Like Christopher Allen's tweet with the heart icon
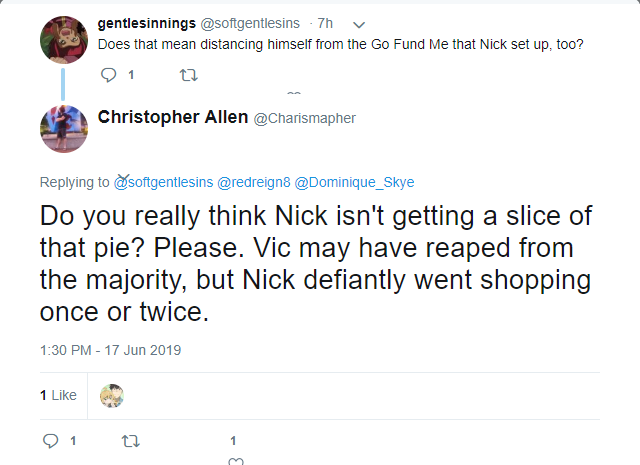The width and height of the screenshot is (640, 465). [236, 461]
